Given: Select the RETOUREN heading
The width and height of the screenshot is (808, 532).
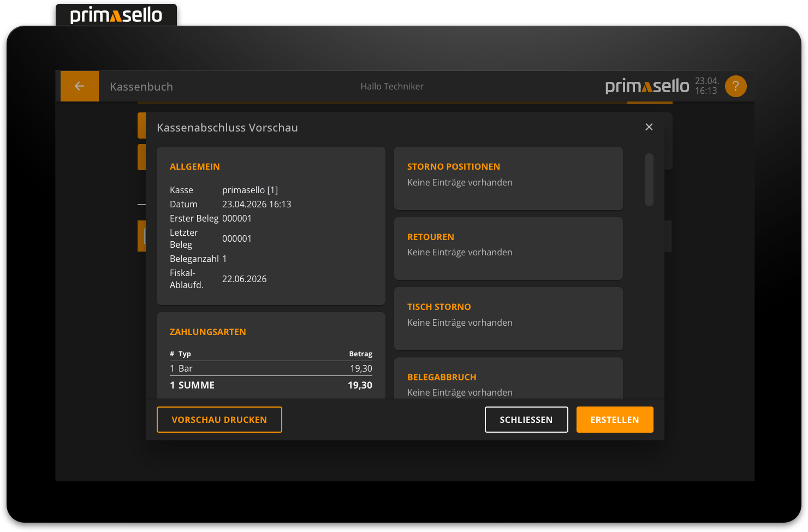Looking at the screenshot, I should (431, 237).
